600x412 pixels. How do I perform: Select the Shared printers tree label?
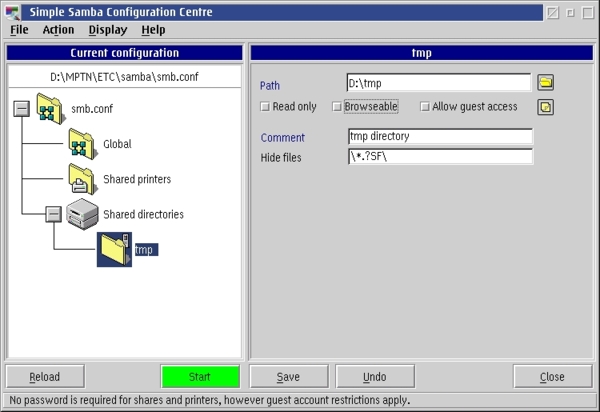tap(137, 179)
